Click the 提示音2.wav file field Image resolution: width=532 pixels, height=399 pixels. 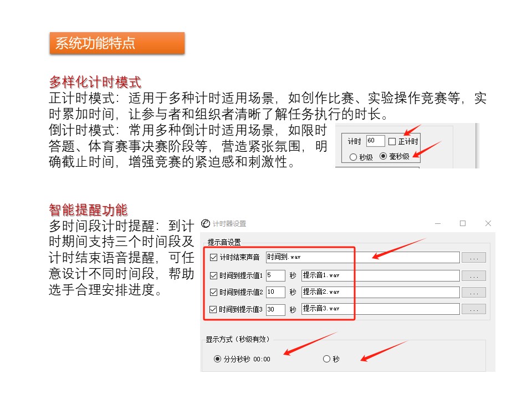pos(381,292)
